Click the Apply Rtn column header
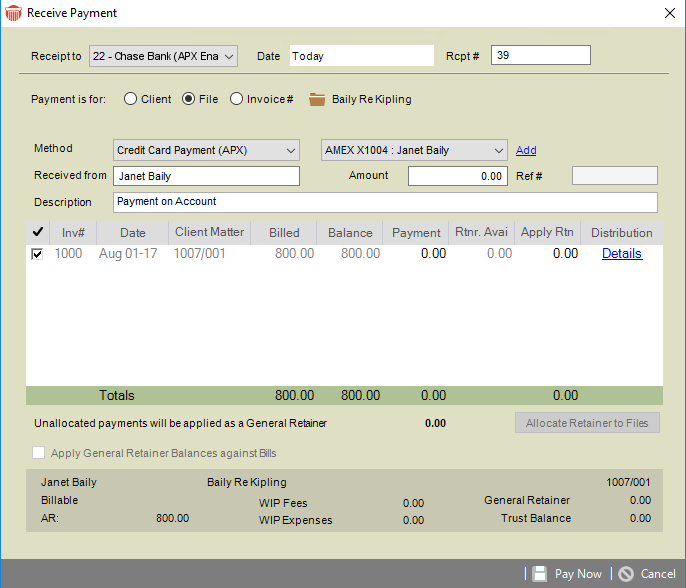The image size is (686, 588). pyautogui.click(x=547, y=232)
